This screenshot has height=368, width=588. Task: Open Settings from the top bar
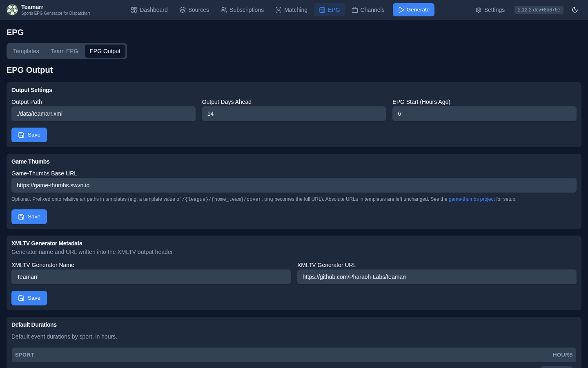tap(490, 10)
